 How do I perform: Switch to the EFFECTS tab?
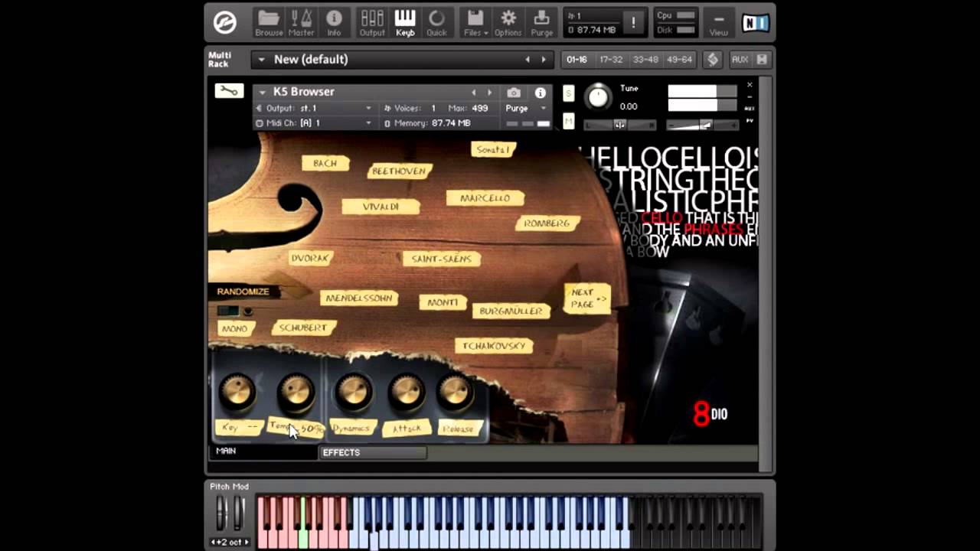pos(372,452)
